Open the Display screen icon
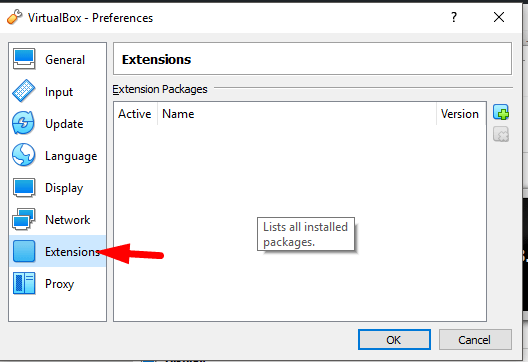Image resolution: width=528 pixels, height=362 pixels. pos(24,187)
